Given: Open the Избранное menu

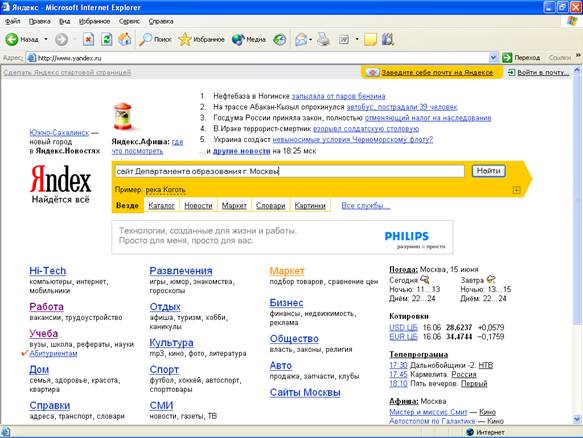Looking at the screenshot, I should tap(94, 21).
